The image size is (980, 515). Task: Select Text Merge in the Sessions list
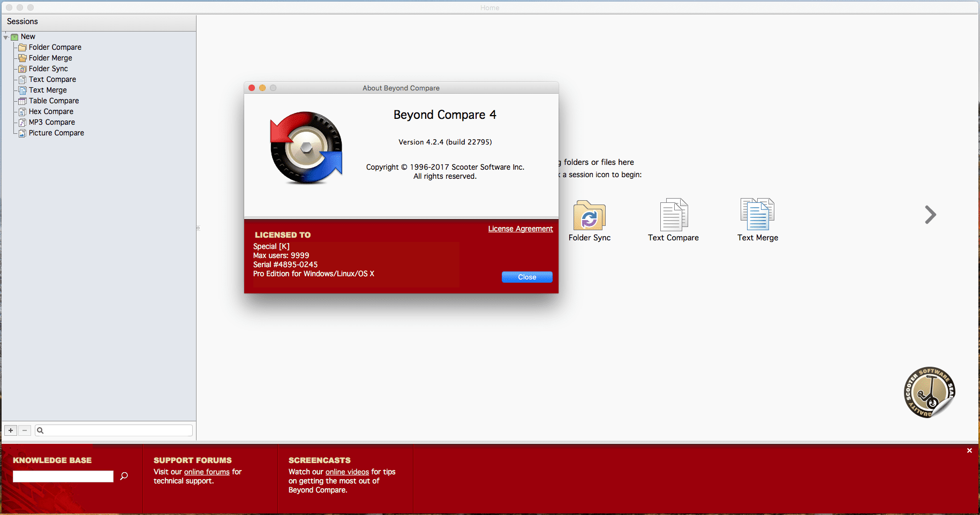tap(48, 90)
